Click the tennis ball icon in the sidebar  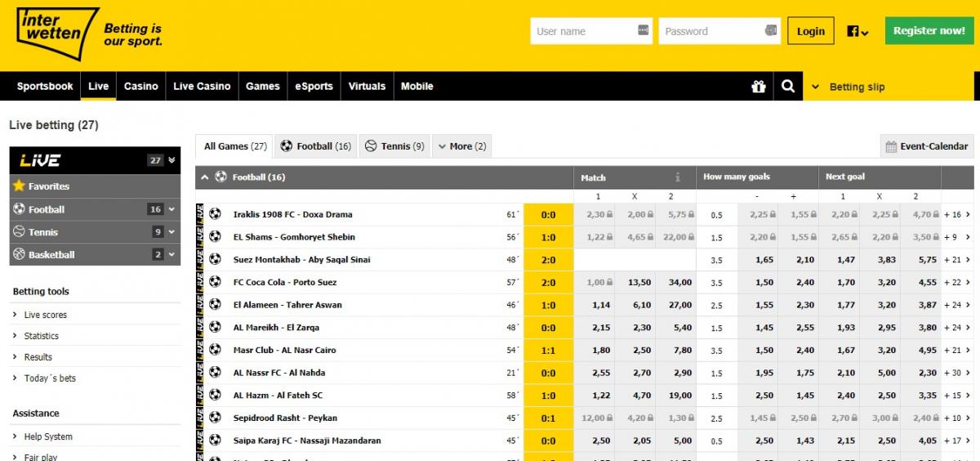coord(19,231)
